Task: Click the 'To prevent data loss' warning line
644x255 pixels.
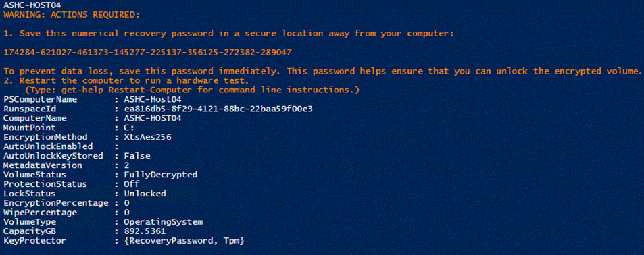Action: click(x=322, y=72)
